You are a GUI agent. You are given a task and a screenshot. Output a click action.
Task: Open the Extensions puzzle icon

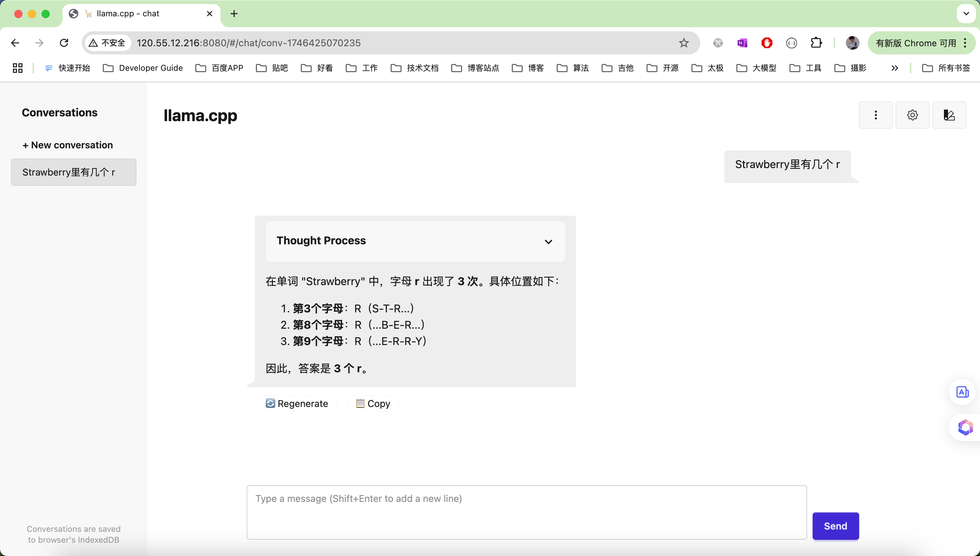pos(816,43)
